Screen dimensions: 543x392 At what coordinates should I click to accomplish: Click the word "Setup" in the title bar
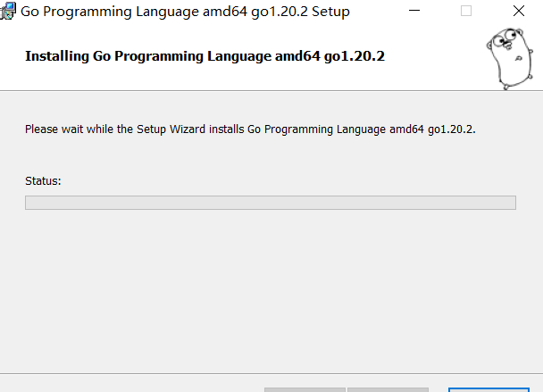pos(330,13)
